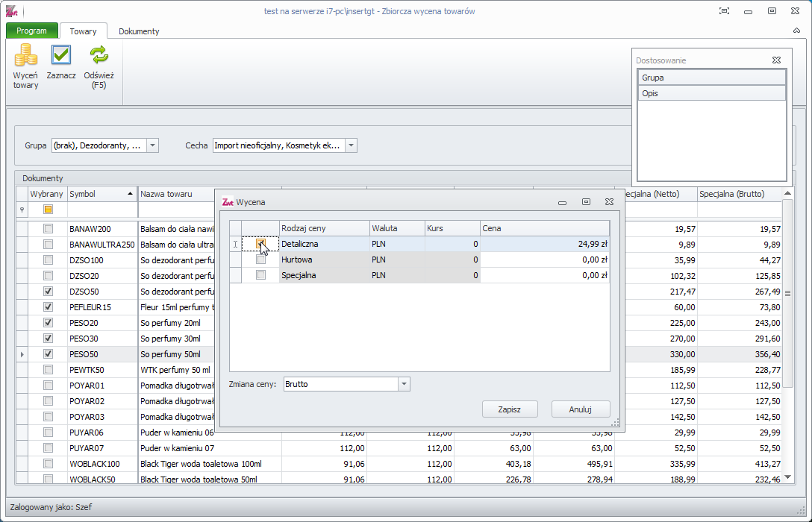Minimize the Wycena dialog
Image resolution: width=812 pixels, height=522 pixels.
click(x=563, y=202)
